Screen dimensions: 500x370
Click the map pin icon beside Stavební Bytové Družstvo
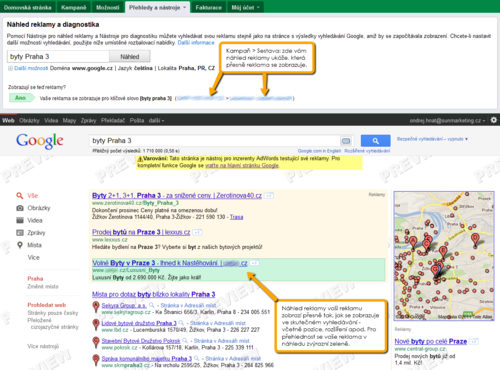96,342
